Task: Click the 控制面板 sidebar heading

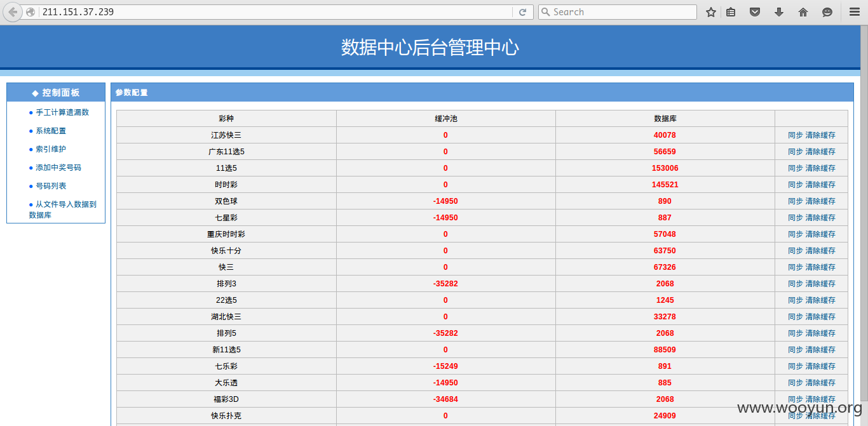Action: click(x=61, y=93)
